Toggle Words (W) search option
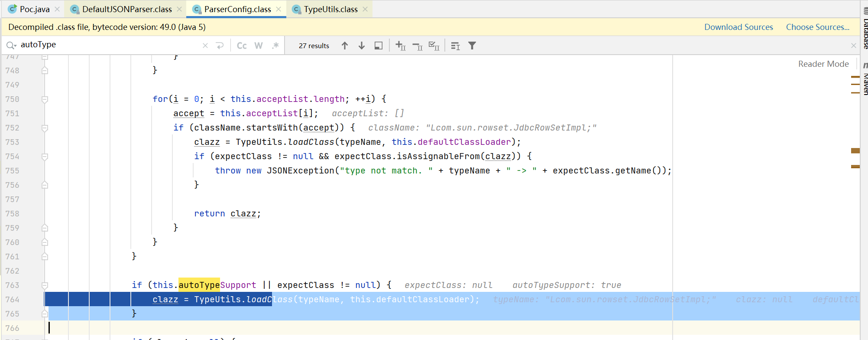This screenshot has height=340, width=868. tap(259, 46)
